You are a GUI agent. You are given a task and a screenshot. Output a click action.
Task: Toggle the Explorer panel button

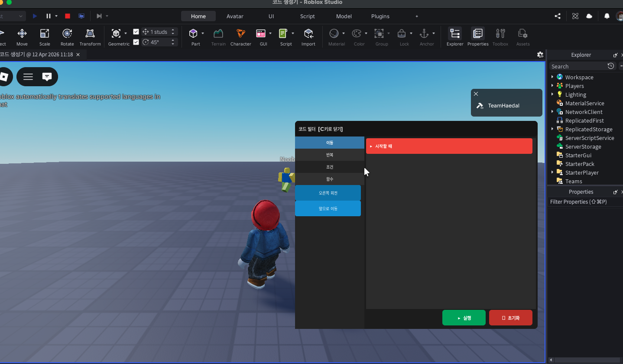coord(455,37)
